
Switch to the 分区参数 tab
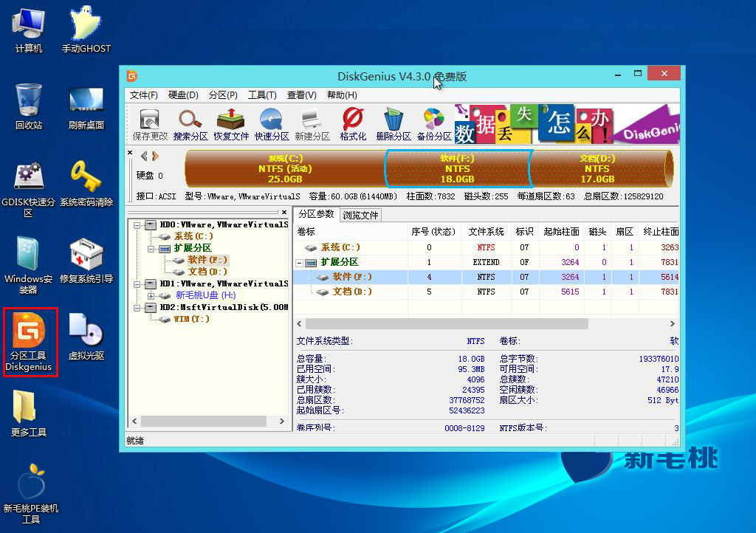(316, 214)
